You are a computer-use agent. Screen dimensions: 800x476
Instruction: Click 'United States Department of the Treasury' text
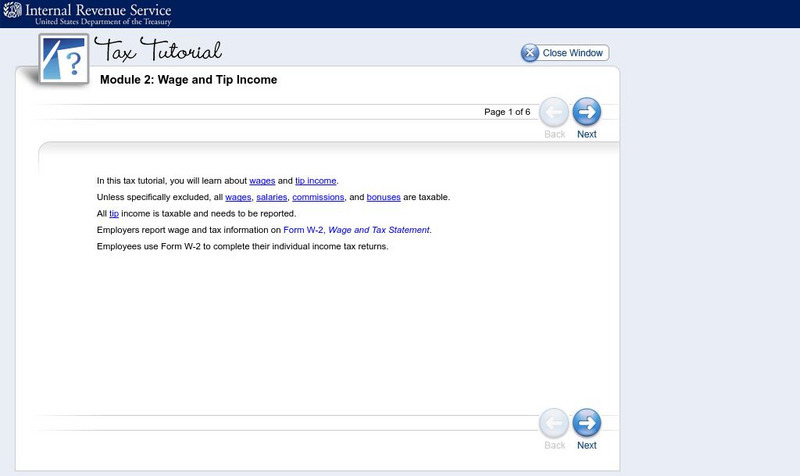pyautogui.click(x=103, y=21)
